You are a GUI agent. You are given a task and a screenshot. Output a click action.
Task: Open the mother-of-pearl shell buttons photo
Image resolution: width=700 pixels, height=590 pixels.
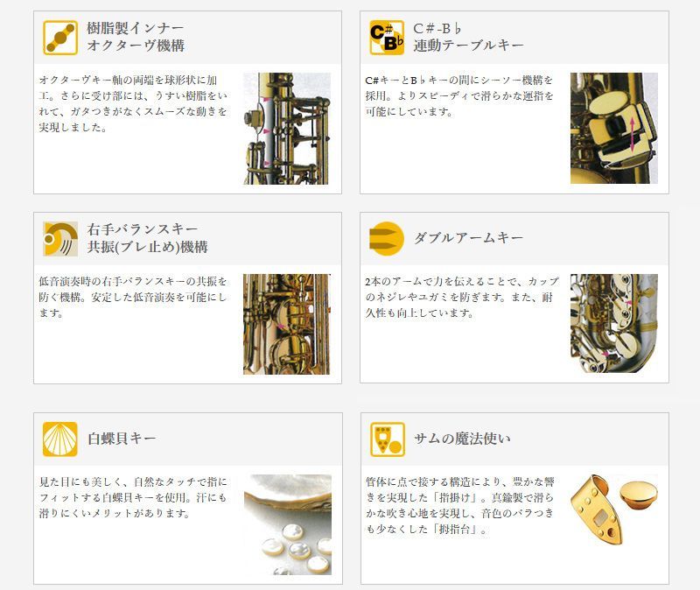point(288,525)
